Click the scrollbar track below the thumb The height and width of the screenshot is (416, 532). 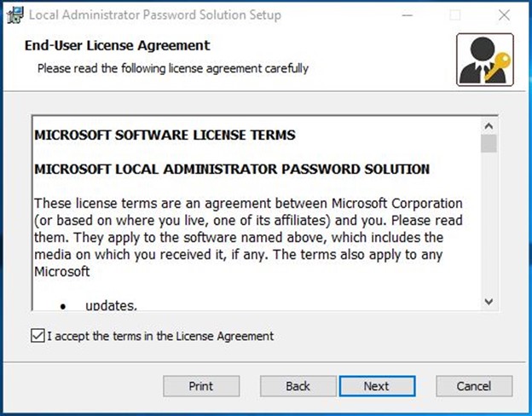click(489, 223)
